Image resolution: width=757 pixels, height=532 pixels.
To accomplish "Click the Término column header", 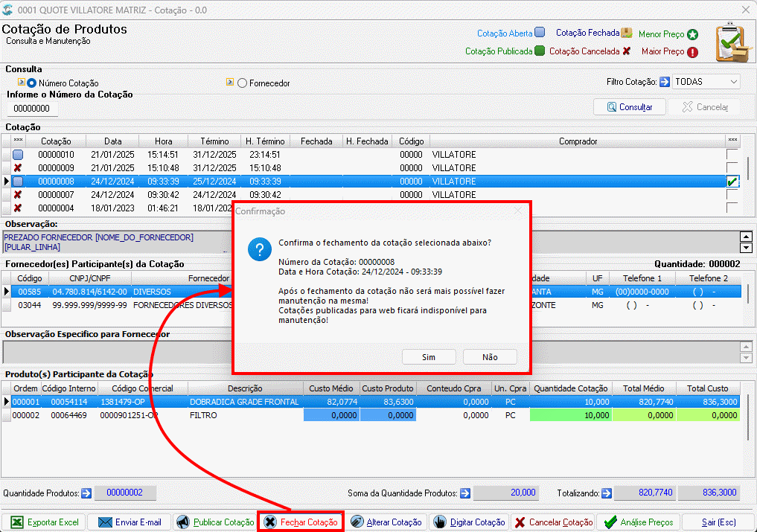I will [x=214, y=141].
